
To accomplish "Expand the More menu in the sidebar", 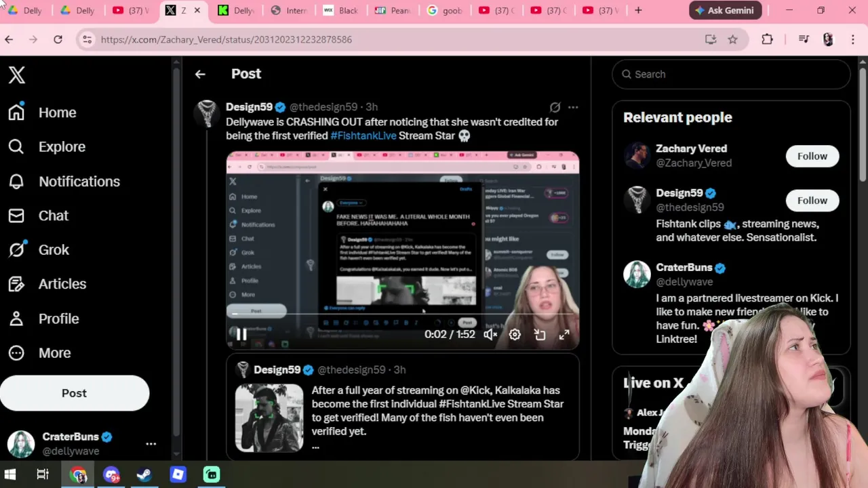I will pyautogui.click(x=39, y=353).
